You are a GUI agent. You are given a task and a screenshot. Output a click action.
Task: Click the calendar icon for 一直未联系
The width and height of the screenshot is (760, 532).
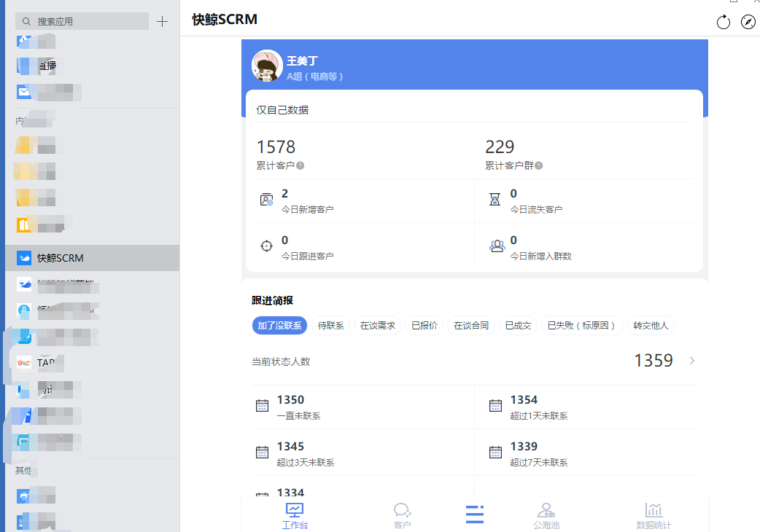click(x=262, y=406)
